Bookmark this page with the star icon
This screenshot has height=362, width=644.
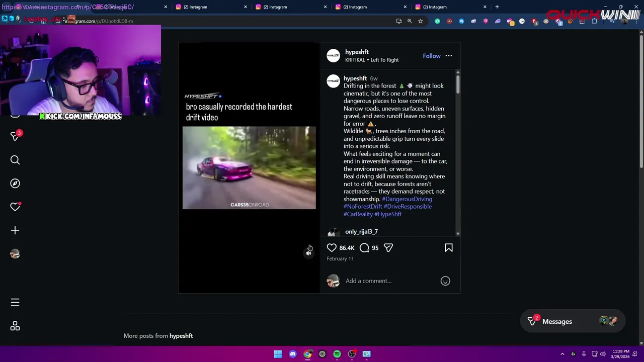point(421,21)
